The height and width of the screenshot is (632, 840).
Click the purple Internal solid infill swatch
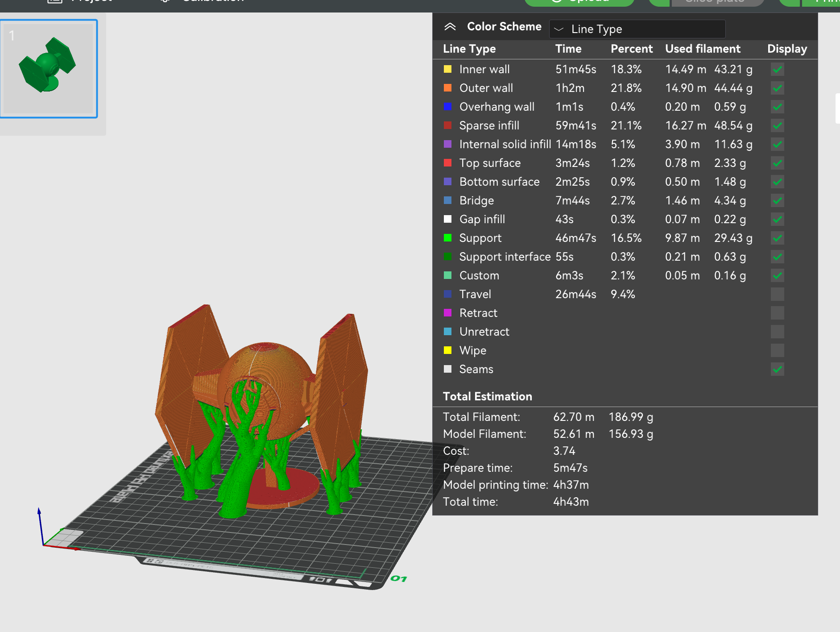447,144
